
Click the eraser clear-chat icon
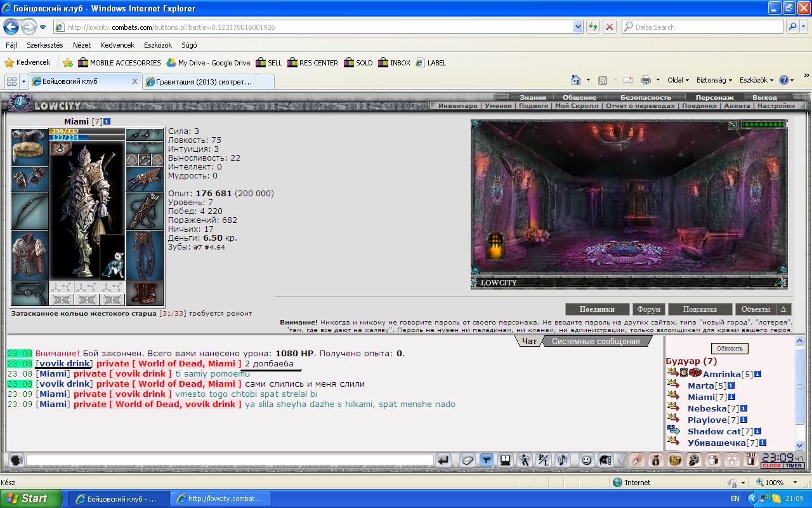click(x=467, y=460)
